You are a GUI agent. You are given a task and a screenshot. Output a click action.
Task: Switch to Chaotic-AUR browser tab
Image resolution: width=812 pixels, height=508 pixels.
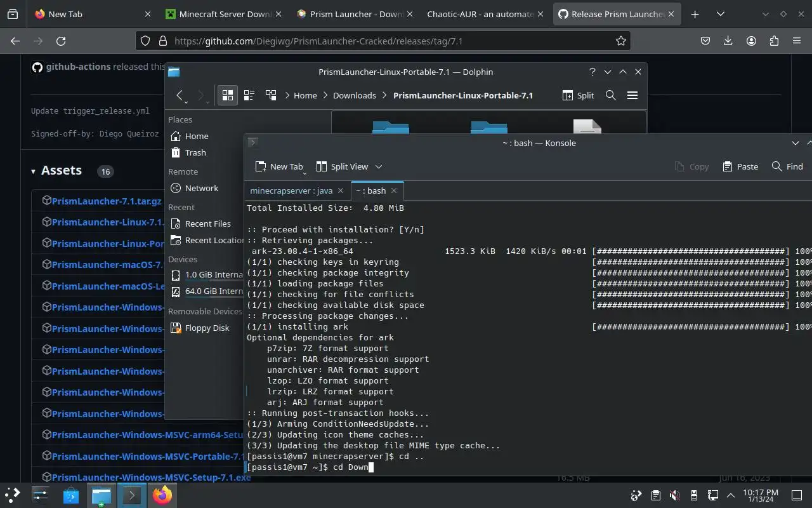click(487, 14)
